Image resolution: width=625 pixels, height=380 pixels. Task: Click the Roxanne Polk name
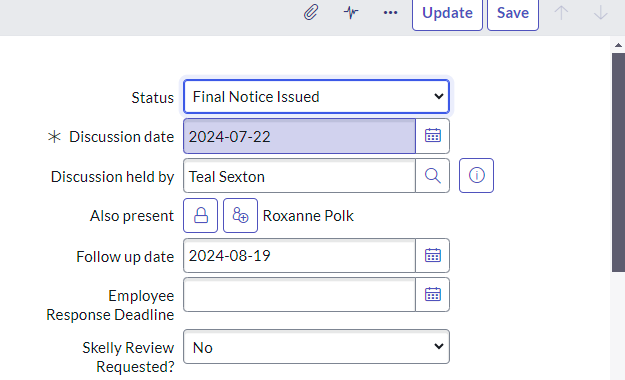pyautogui.click(x=308, y=216)
